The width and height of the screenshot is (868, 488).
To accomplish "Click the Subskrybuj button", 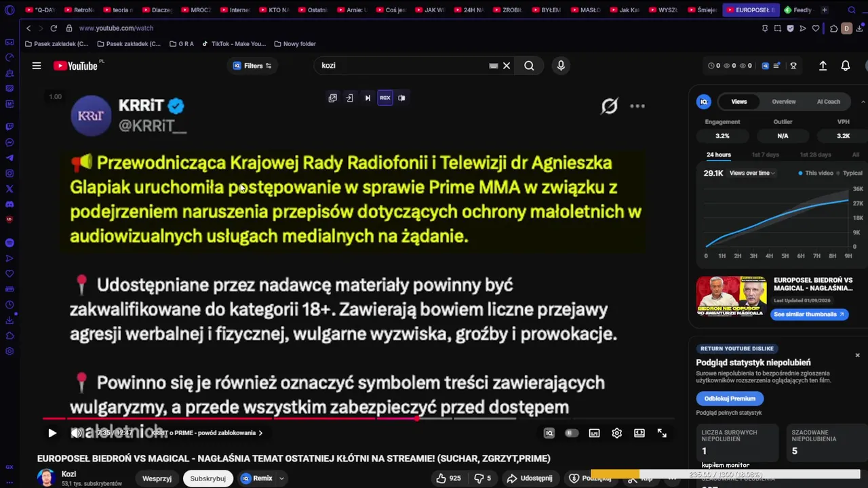I will pyautogui.click(x=208, y=479).
